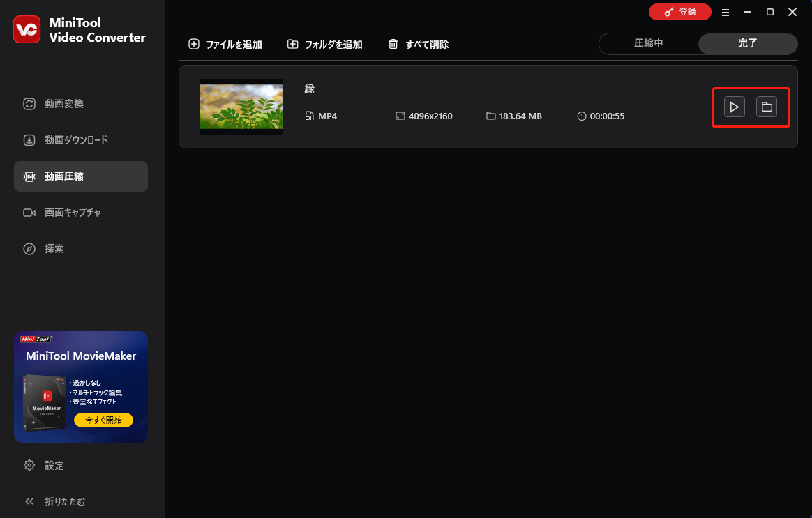812x518 pixels.
Task: Click the 今すぐ開始 button in the ad
Action: tap(103, 420)
